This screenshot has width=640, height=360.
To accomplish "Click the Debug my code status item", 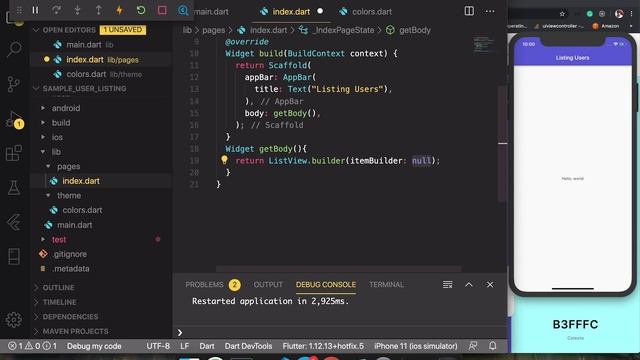I will click(x=94, y=346).
